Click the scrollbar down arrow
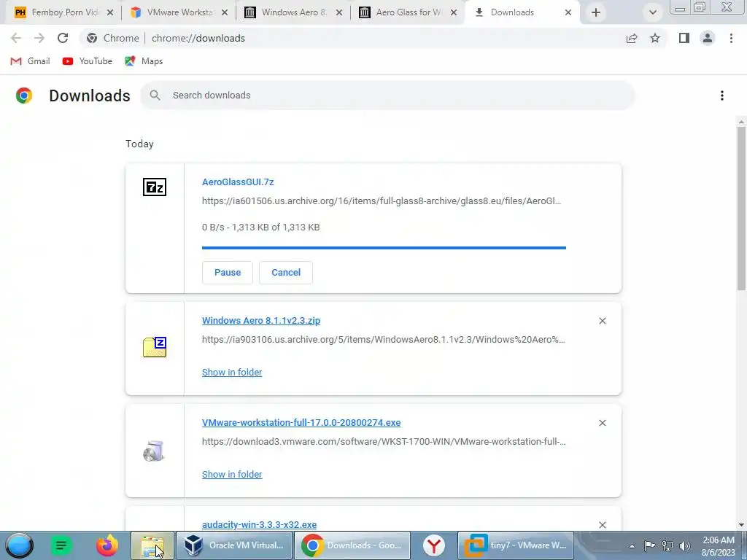Screen dimensions: 747x560 tap(741, 525)
